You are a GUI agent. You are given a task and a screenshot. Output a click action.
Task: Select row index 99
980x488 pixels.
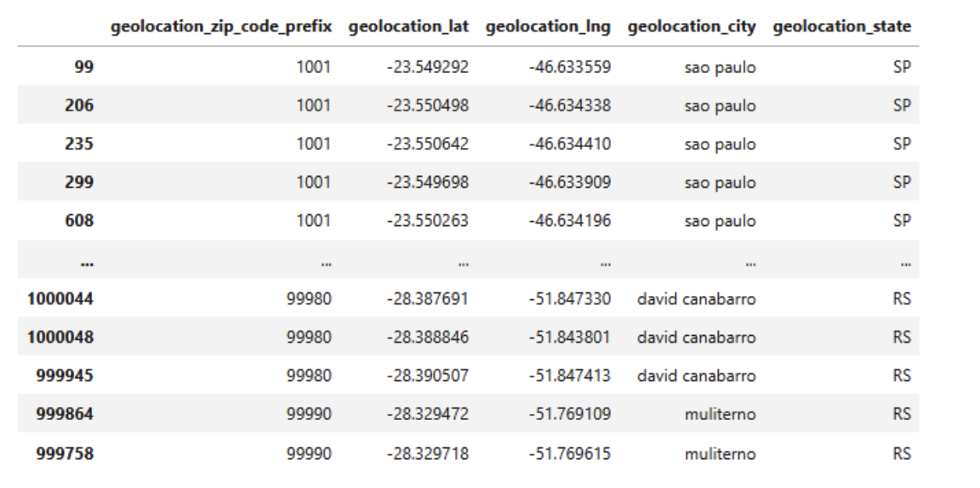(x=84, y=67)
